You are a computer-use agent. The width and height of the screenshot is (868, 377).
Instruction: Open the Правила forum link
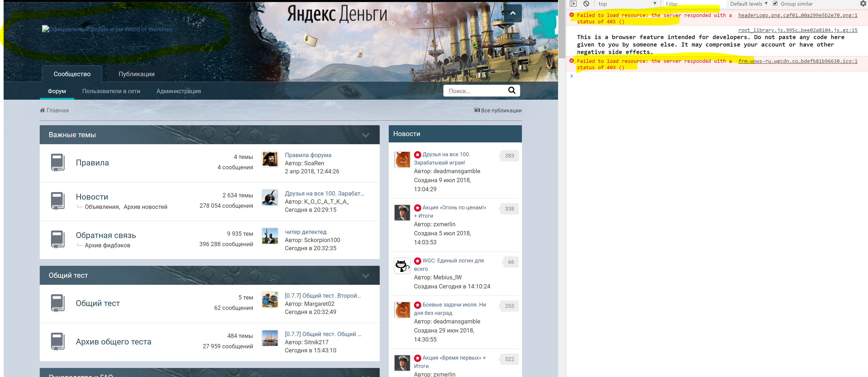[92, 163]
